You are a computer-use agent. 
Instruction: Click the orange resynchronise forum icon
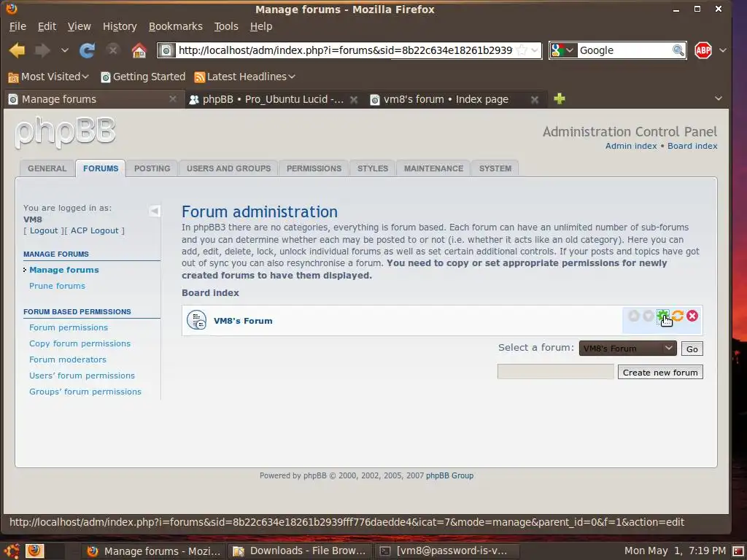pos(678,316)
